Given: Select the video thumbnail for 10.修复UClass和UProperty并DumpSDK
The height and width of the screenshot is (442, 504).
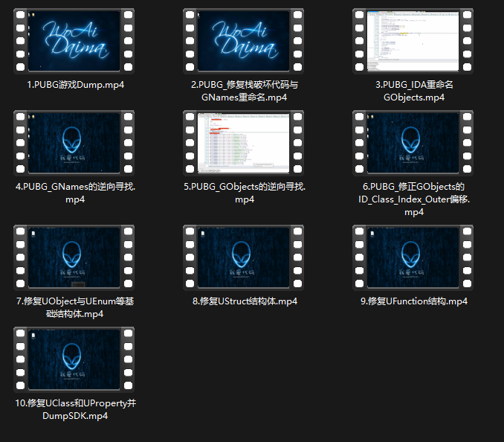Looking at the screenshot, I should point(74,359).
